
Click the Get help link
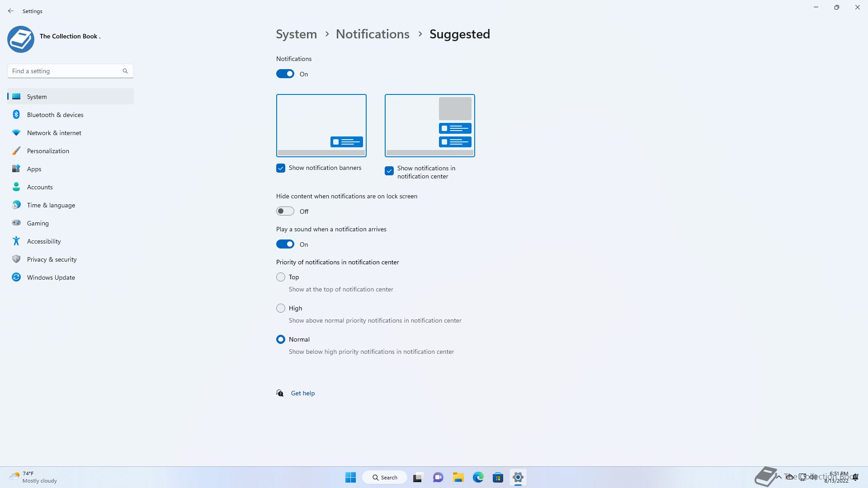302,393
